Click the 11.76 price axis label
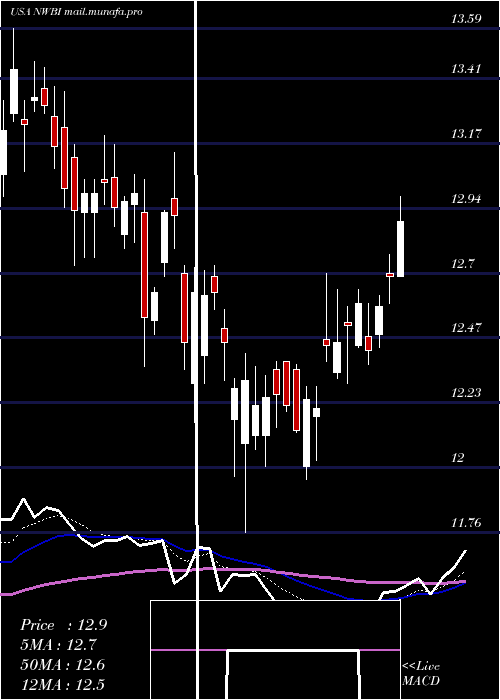 467,523
